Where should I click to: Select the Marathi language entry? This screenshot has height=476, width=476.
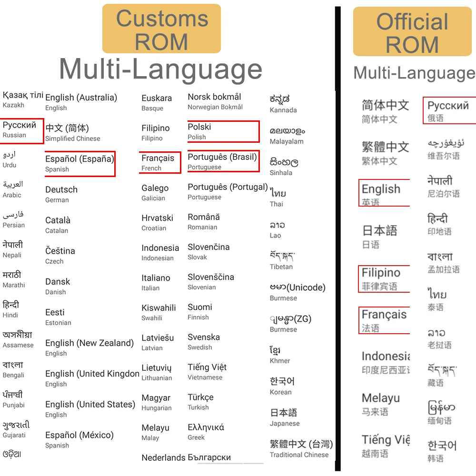14,279
